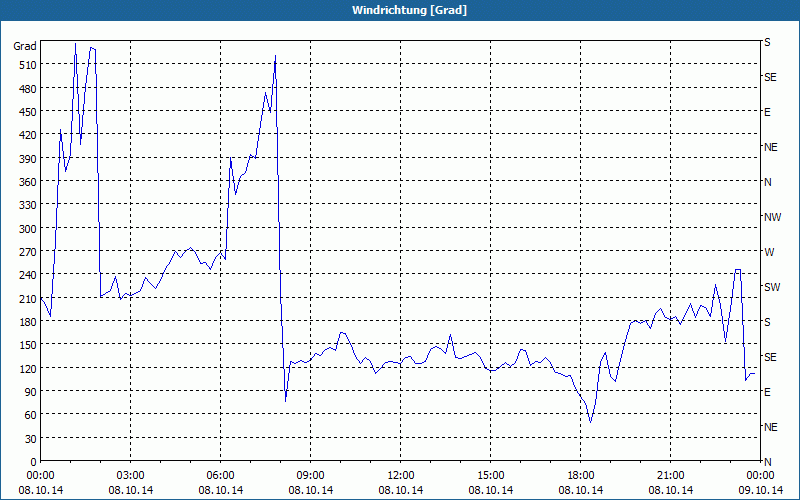Pick the 390 label on the left axis

tap(28, 159)
